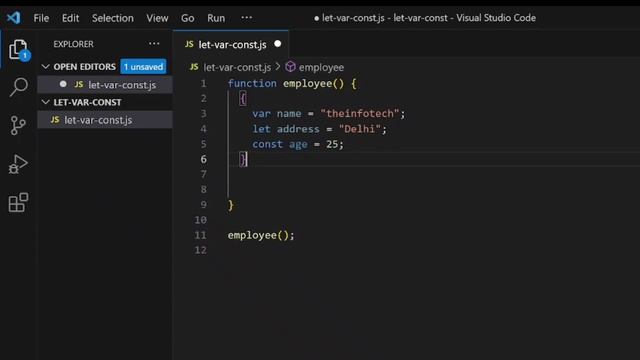Click line number 12 in gutter
This screenshot has height=360, width=640.
click(200, 250)
